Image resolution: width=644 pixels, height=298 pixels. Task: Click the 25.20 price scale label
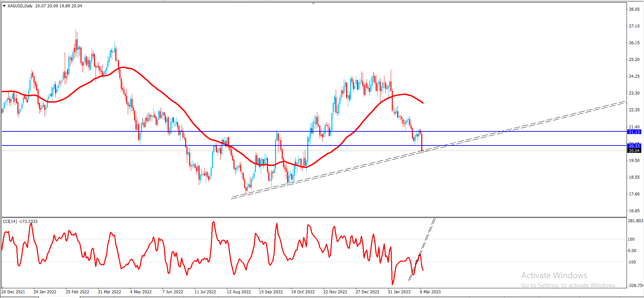(634, 60)
